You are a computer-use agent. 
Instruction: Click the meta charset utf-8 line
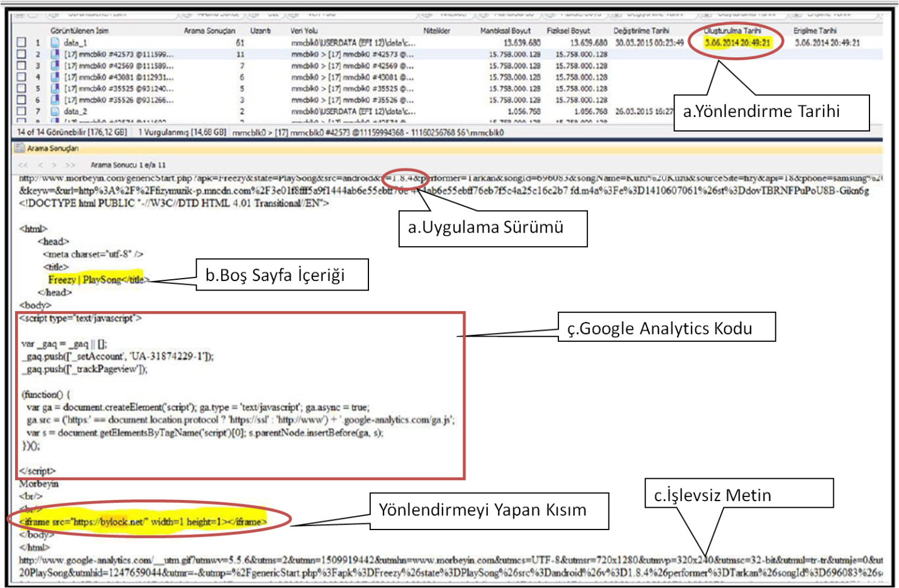coord(93,254)
